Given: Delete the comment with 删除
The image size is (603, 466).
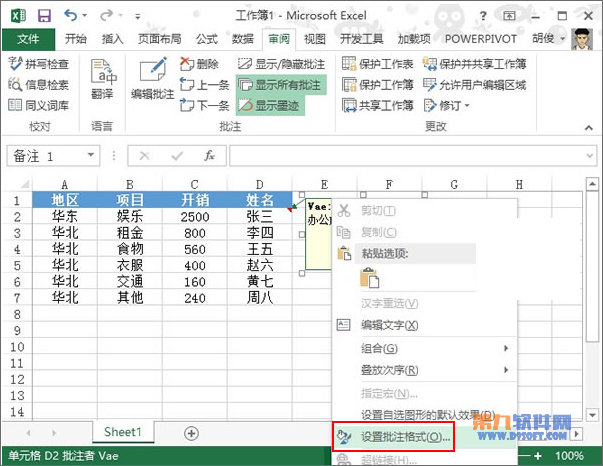Looking at the screenshot, I should coord(199,63).
